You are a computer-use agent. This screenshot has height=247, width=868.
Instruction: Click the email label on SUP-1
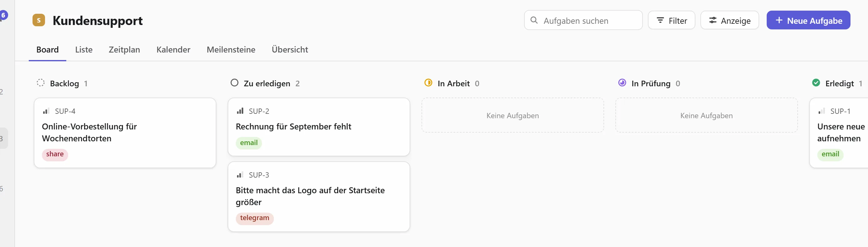point(830,154)
